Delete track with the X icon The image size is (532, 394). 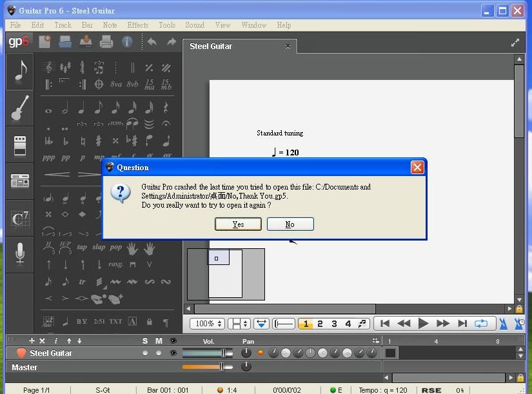(42, 340)
